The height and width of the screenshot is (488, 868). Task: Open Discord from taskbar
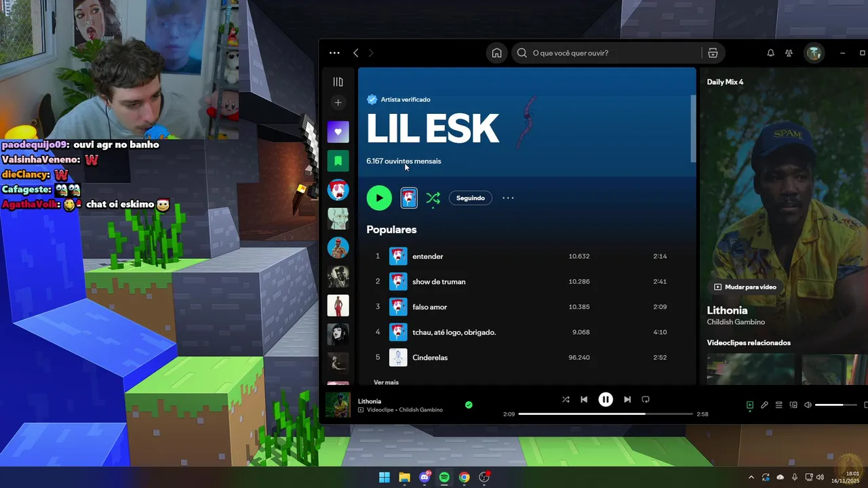[x=425, y=477]
